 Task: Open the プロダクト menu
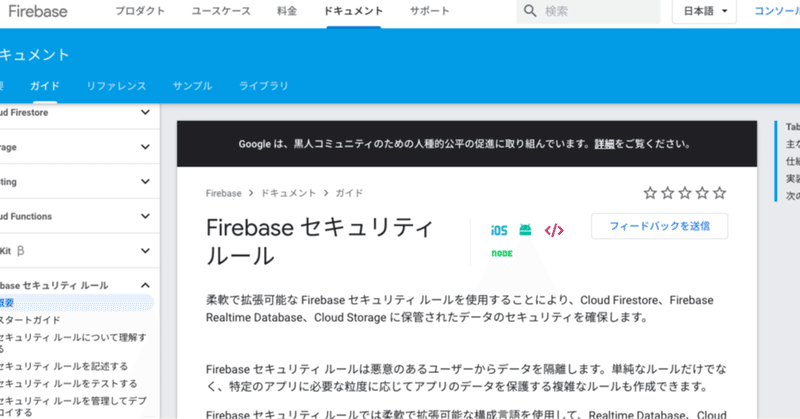[140, 11]
